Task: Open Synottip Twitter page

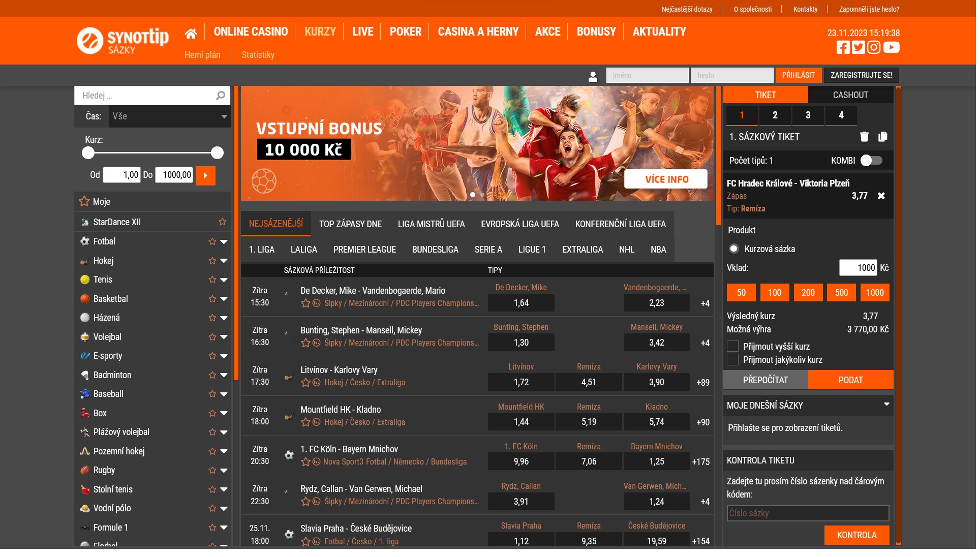Action: (858, 47)
